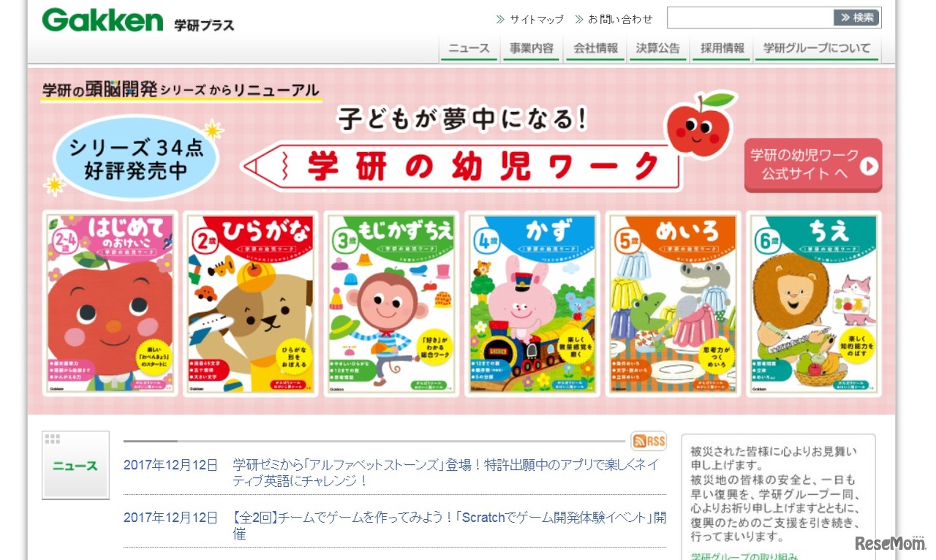Click the red apple mascot icon

pos(698,124)
